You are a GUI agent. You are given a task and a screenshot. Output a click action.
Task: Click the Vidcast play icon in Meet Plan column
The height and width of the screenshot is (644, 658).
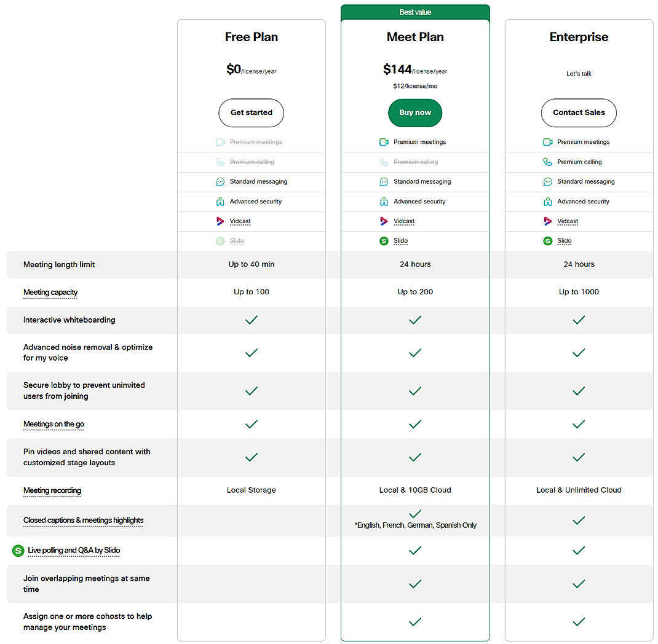[384, 221]
